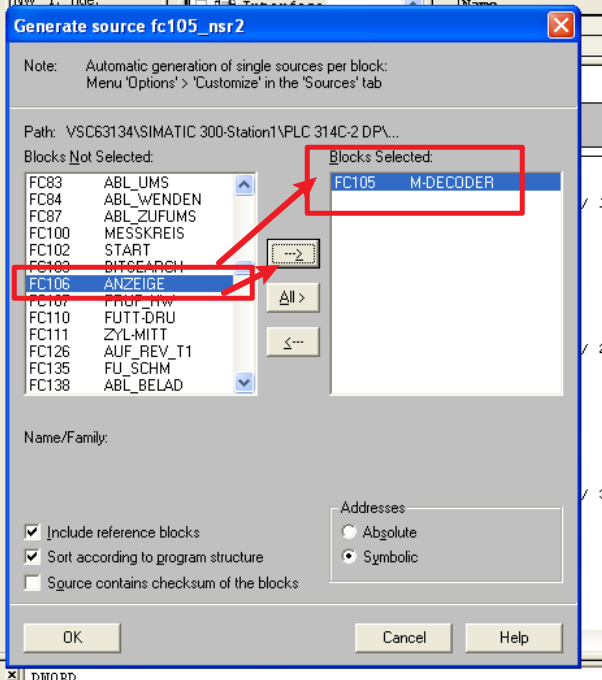
Task: Choose the Symbolic addresses radio button
Action: pos(349,557)
